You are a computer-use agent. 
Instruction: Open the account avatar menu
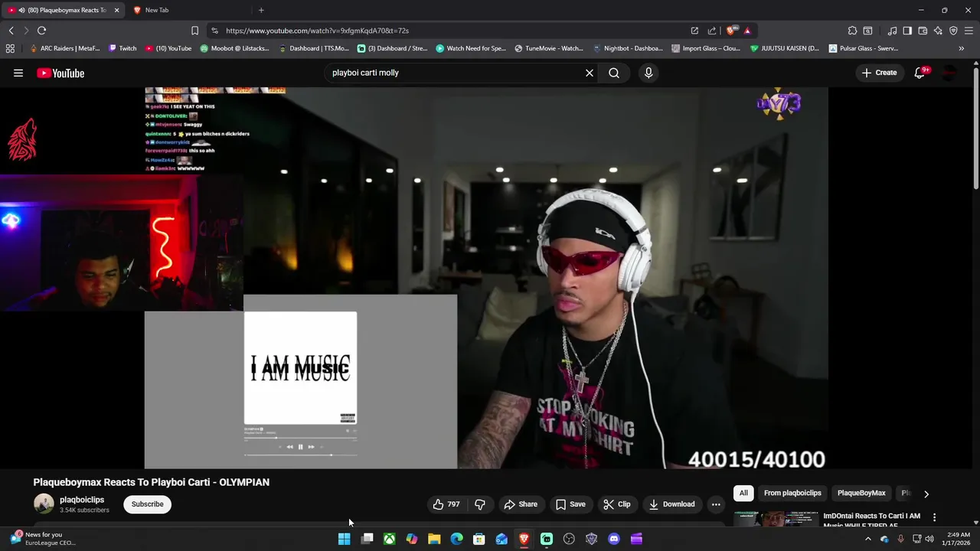[x=949, y=73]
